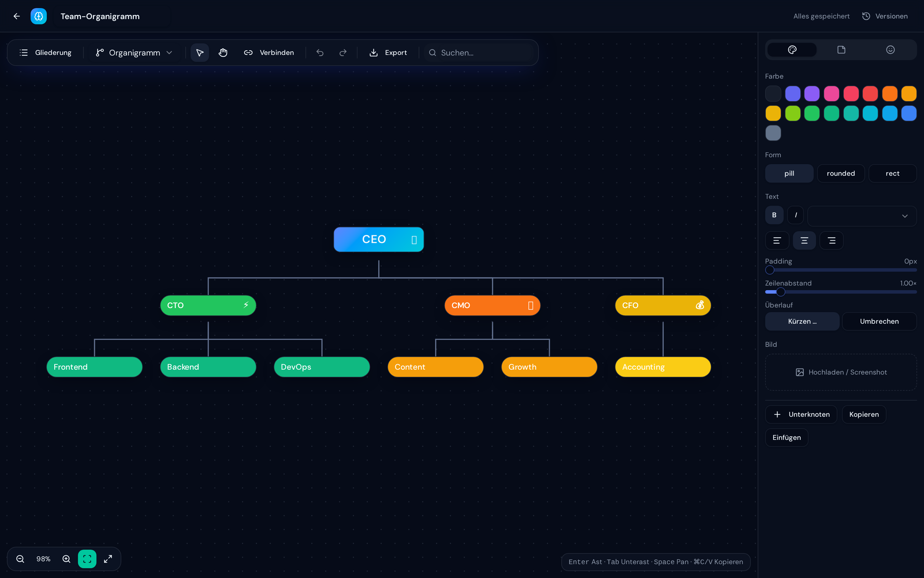
Task: Adjust the Zeilenabstand slider
Action: (841, 292)
